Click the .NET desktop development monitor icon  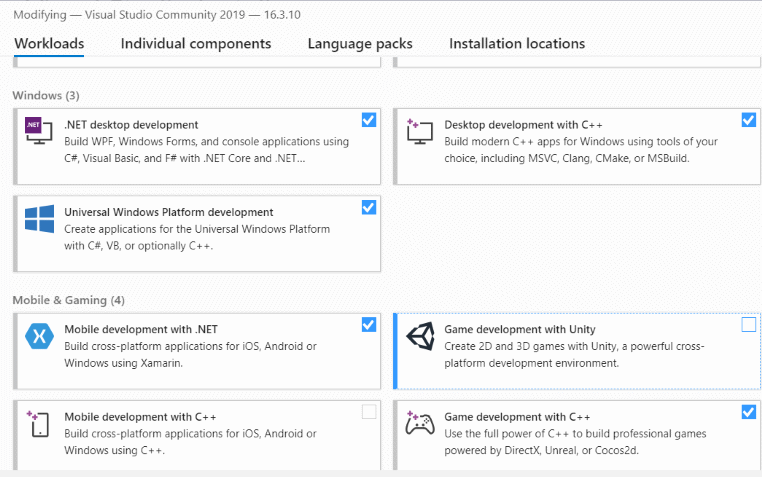click(39, 130)
